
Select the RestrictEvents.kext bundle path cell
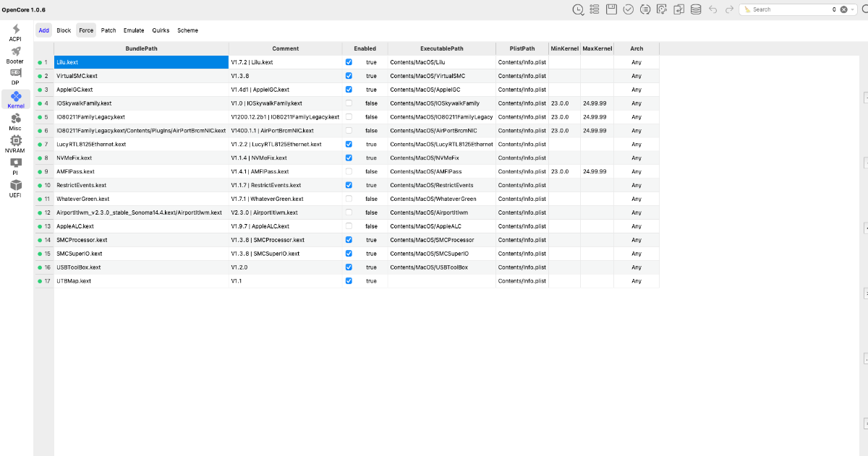click(x=142, y=185)
